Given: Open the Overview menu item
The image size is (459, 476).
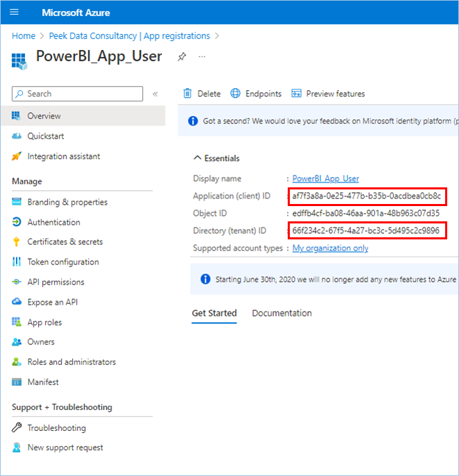Looking at the screenshot, I should pos(83,116).
